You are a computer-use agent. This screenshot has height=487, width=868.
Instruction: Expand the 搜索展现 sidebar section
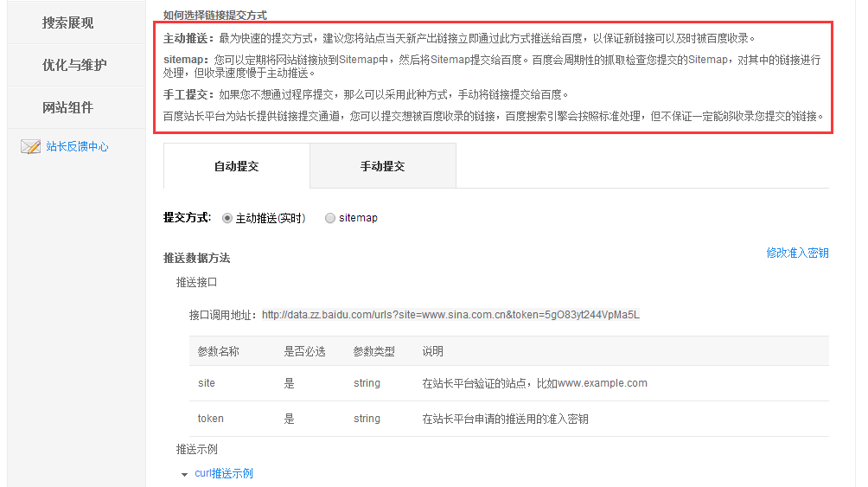[67, 23]
